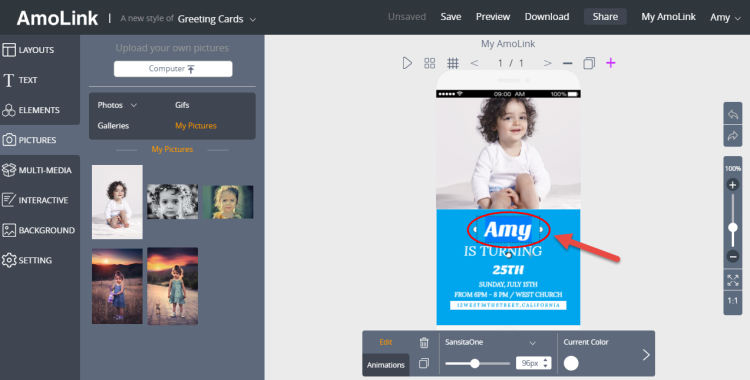Click the Share button

point(605,17)
